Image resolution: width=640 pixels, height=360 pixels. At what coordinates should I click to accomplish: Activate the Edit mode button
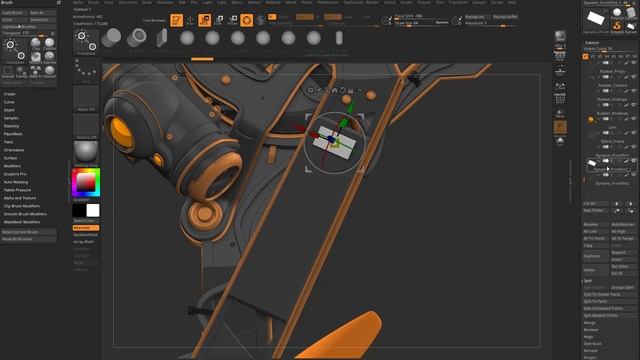pyautogui.click(x=176, y=20)
